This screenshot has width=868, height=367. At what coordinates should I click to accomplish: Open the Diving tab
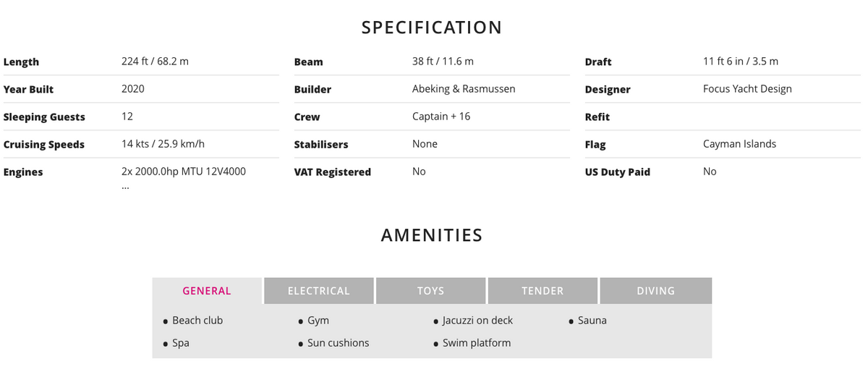pyautogui.click(x=655, y=291)
